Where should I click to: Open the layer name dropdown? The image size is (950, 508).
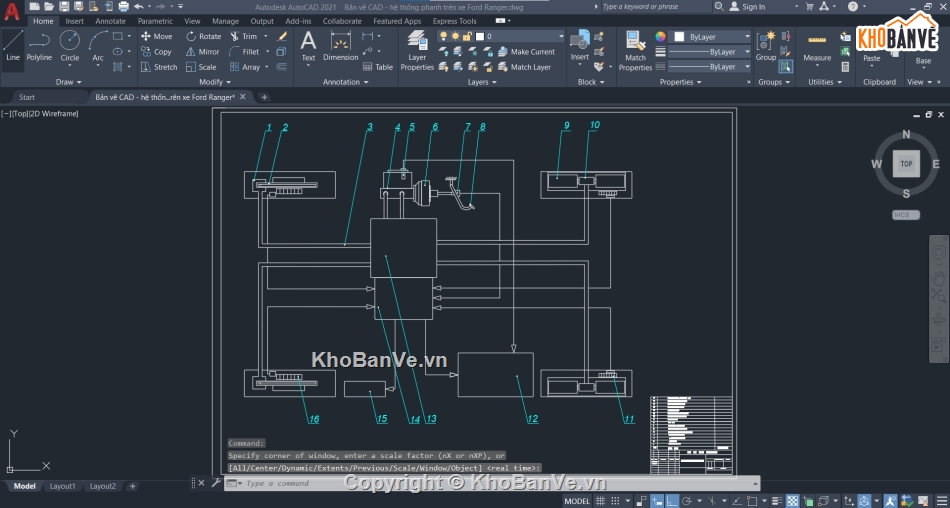pyautogui.click(x=561, y=36)
